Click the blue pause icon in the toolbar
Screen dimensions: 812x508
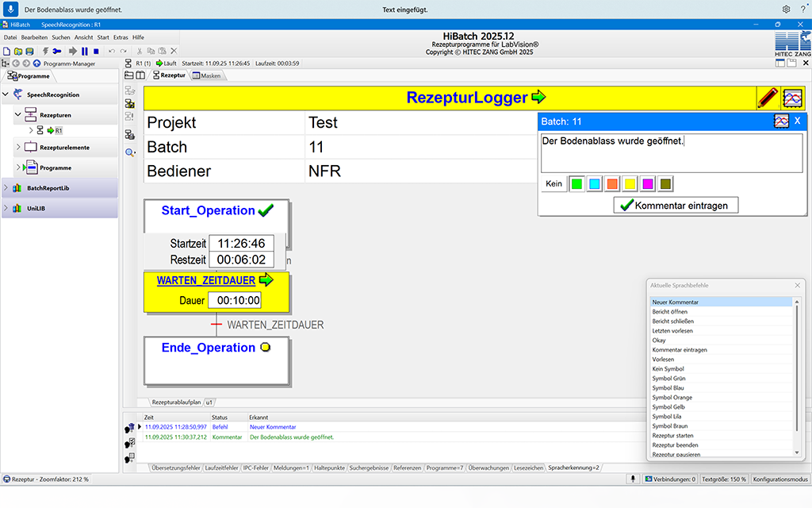(84, 50)
